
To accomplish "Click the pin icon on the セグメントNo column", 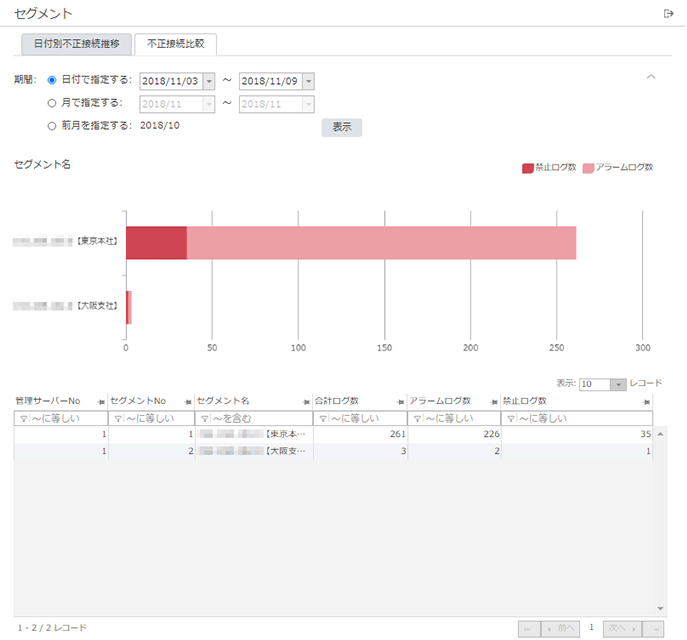I will click(x=188, y=401).
